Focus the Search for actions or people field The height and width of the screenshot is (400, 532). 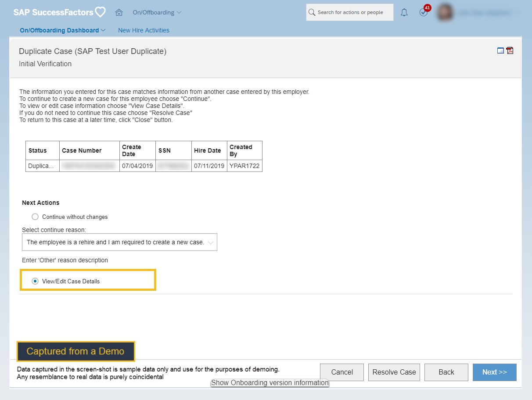coord(350,12)
